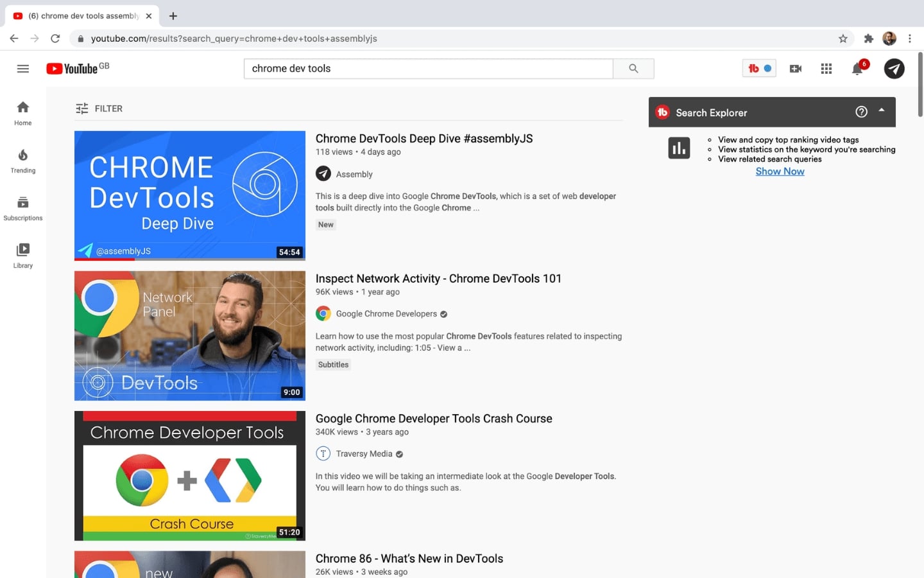
Task: Open Subscriptions in the sidebar
Action: (23, 208)
